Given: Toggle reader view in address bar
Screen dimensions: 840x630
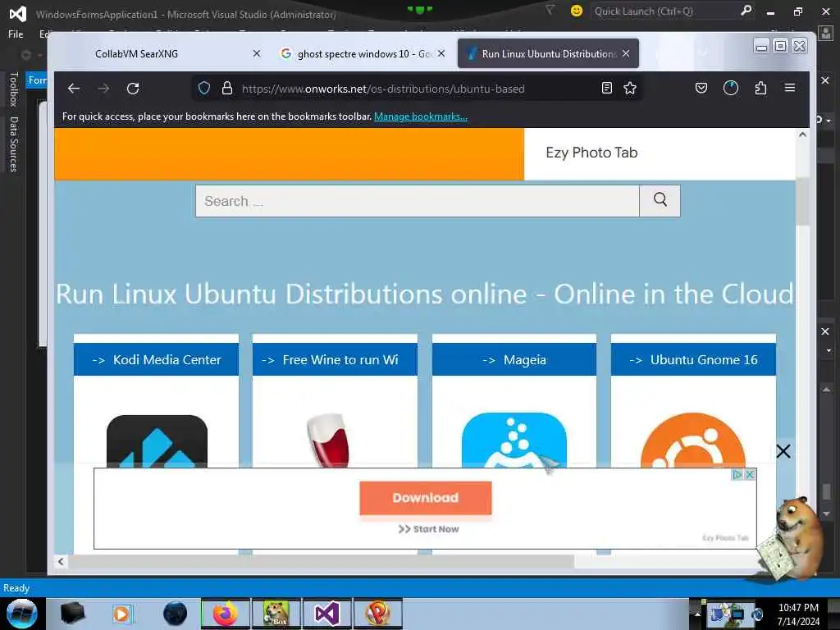Looking at the screenshot, I should [606, 88].
